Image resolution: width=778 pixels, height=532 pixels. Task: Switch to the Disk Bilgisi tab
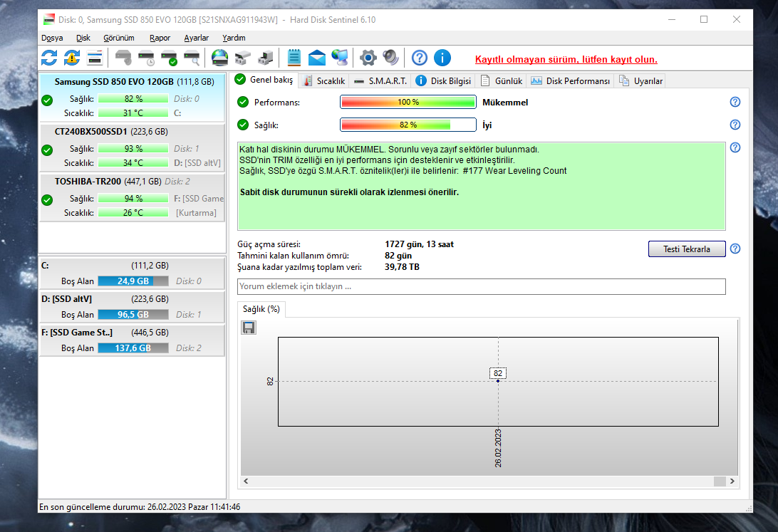pos(443,80)
